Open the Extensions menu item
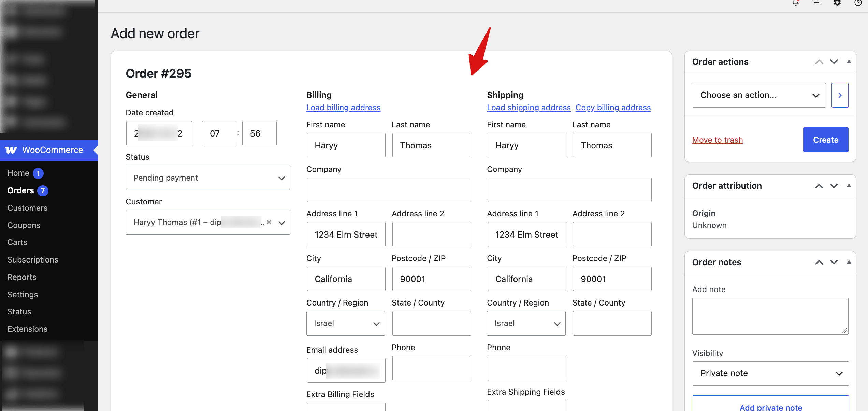 click(27, 329)
